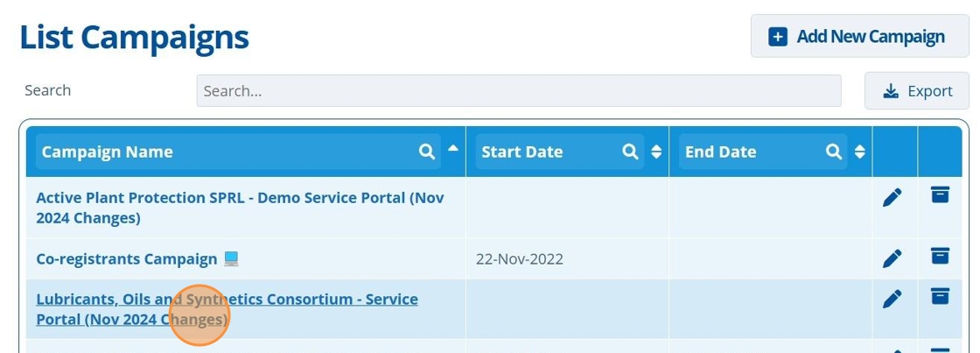Click the Campaign Name column header
The width and height of the screenshot is (980, 353).
point(108,152)
